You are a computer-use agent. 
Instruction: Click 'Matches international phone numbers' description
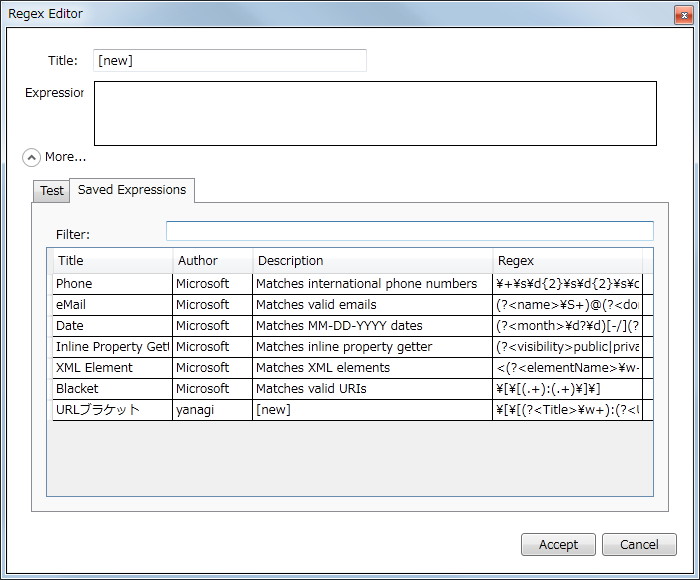click(x=372, y=284)
